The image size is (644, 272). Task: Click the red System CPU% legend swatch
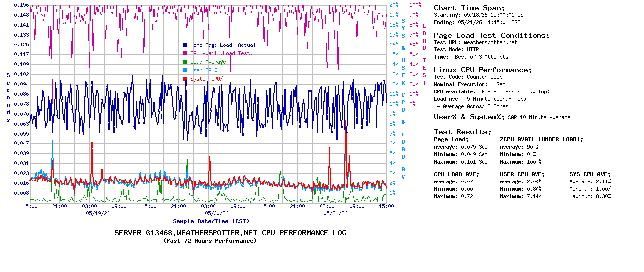click(185, 79)
